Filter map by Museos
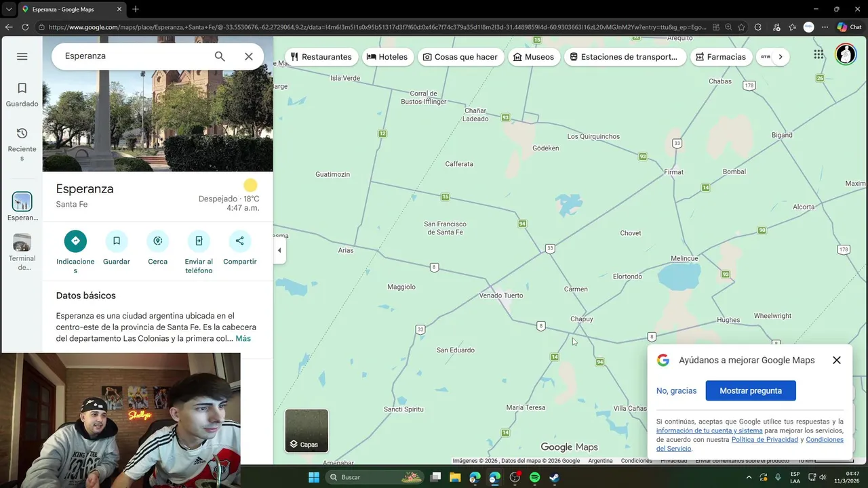Viewport: 868px width, 488px height. pos(534,57)
